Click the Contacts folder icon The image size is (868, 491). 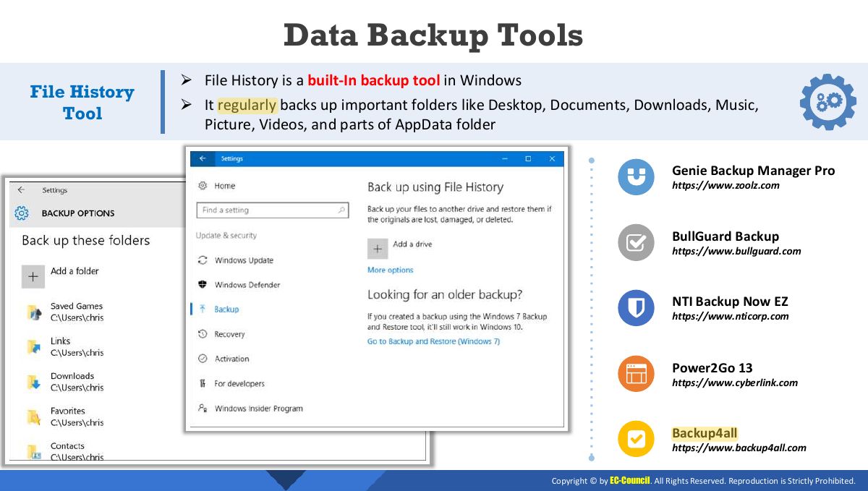tap(33, 452)
